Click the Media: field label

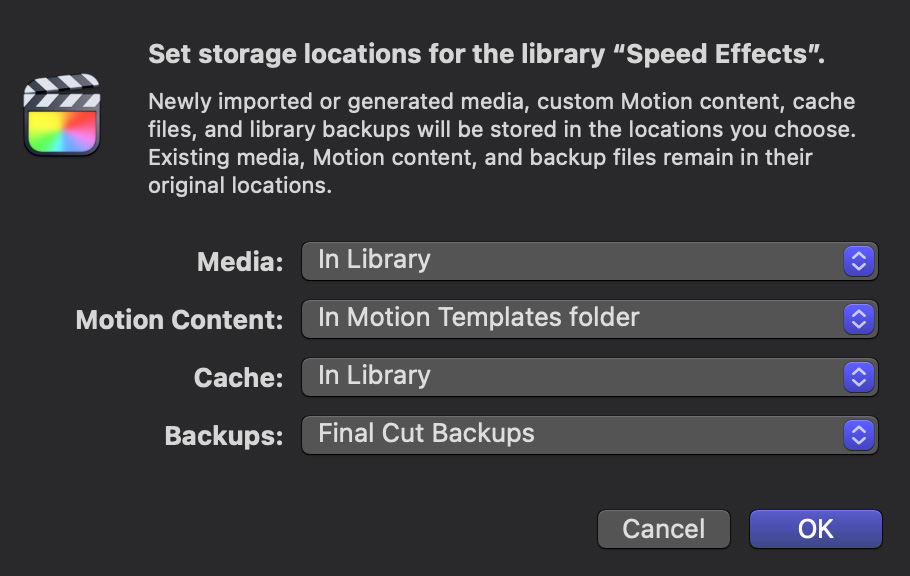(240, 262)
